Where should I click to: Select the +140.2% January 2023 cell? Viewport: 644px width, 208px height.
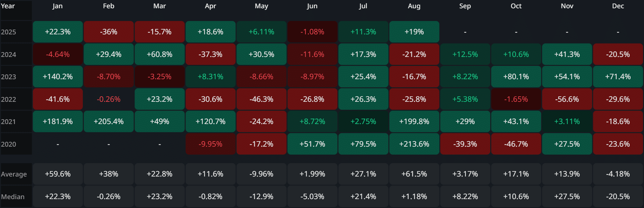coord(58,77)
